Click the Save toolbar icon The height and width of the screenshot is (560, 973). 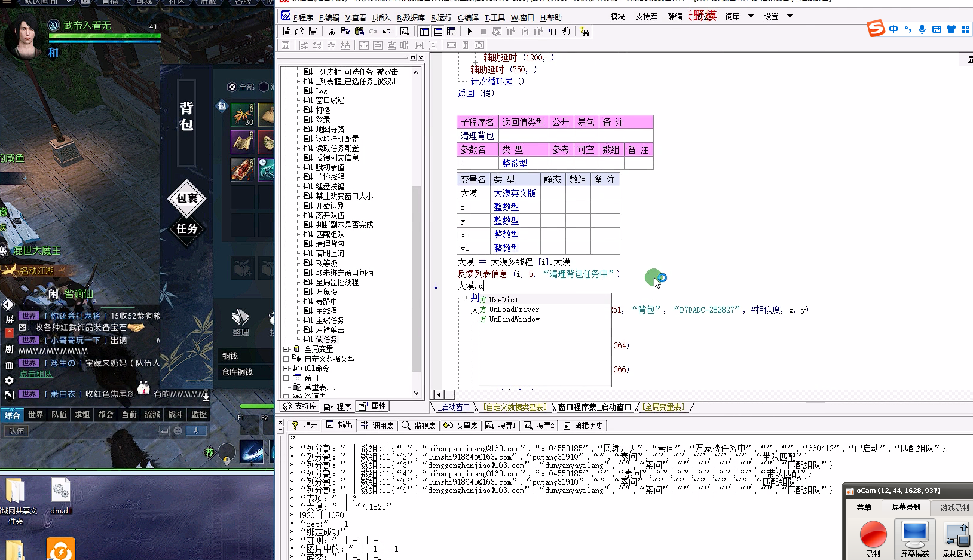[313, 31]
